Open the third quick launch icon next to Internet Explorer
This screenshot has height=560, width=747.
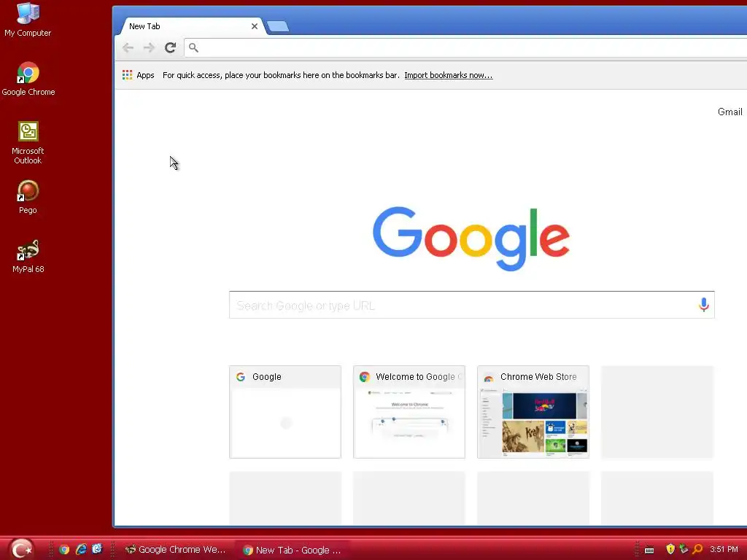coord(97,549)
